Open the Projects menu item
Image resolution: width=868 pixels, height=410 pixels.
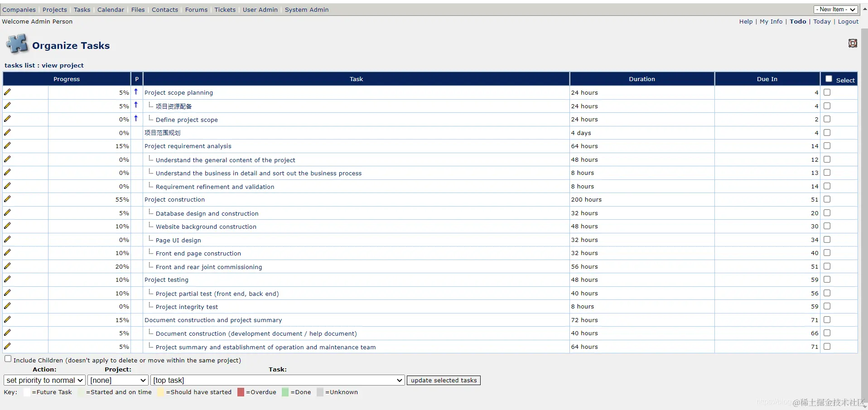(55, 10)
